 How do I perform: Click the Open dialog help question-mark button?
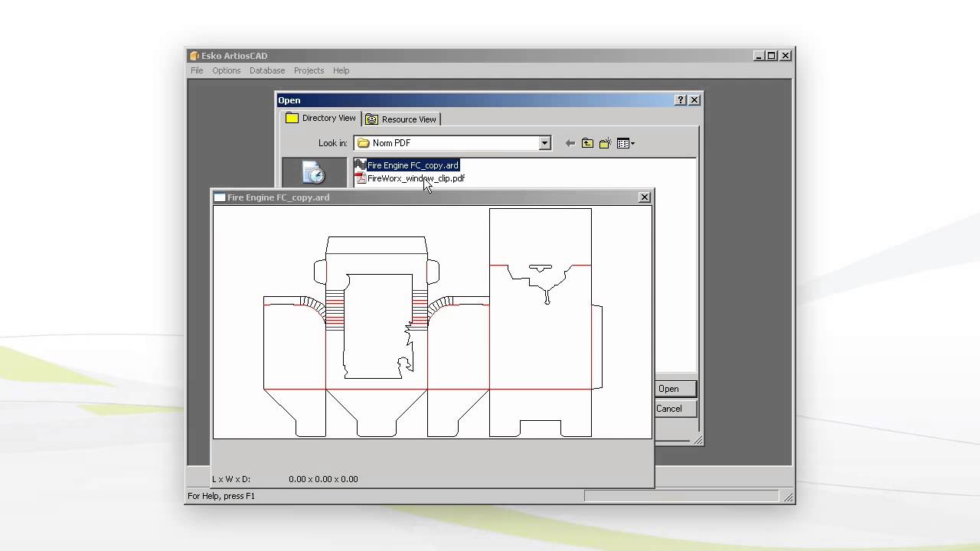pos(681,100)
